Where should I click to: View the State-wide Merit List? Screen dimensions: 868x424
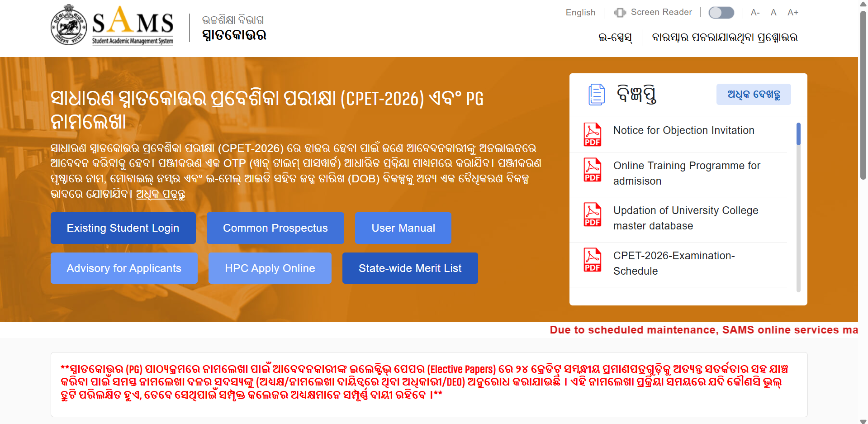410,268
